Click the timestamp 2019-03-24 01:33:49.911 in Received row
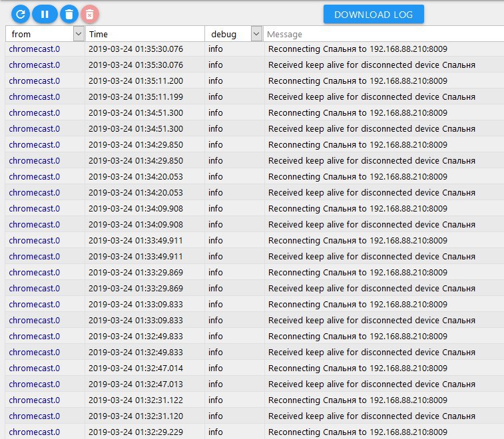This screenshot has width=504, height=439. [136, 256]
